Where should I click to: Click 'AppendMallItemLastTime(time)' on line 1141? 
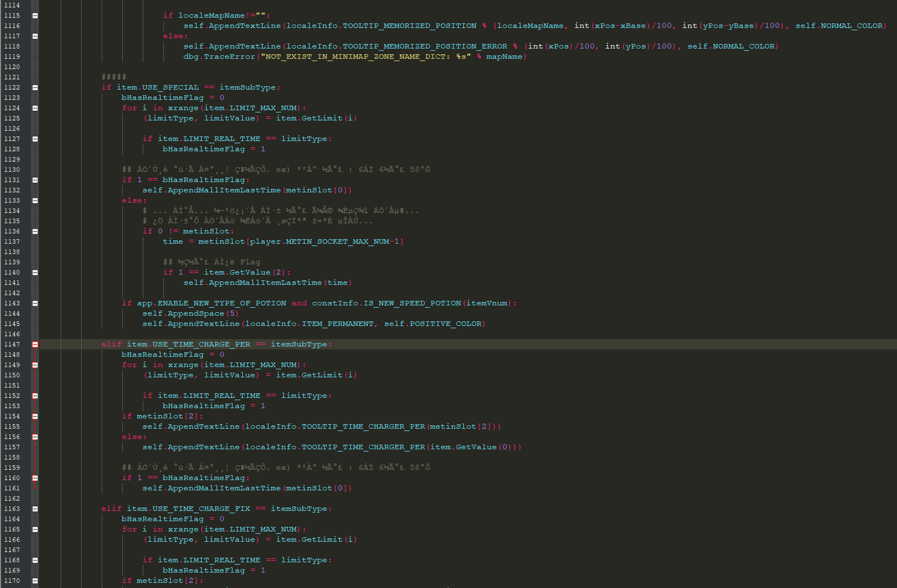coord(281,283)
